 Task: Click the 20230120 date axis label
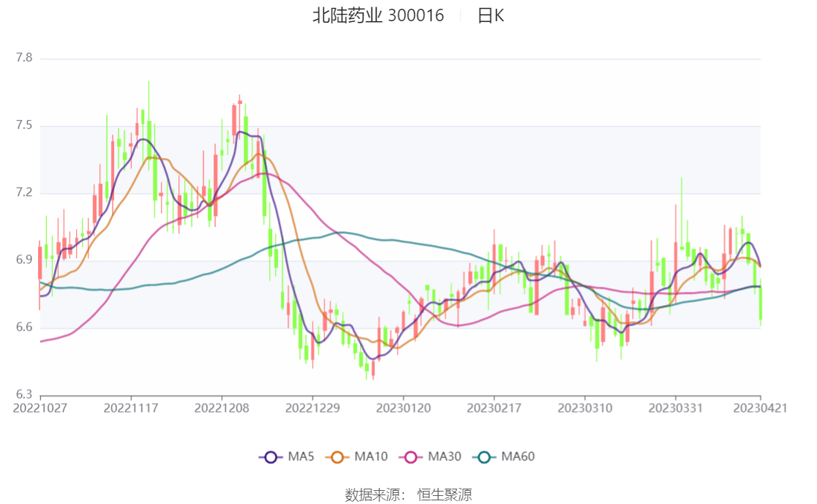[403, 408]
